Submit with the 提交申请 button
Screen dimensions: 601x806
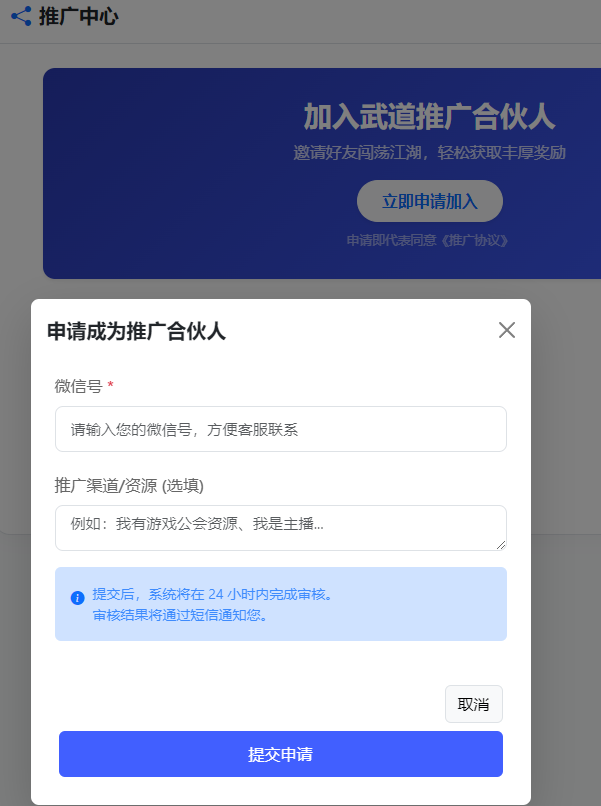click(x=281, y=754)
